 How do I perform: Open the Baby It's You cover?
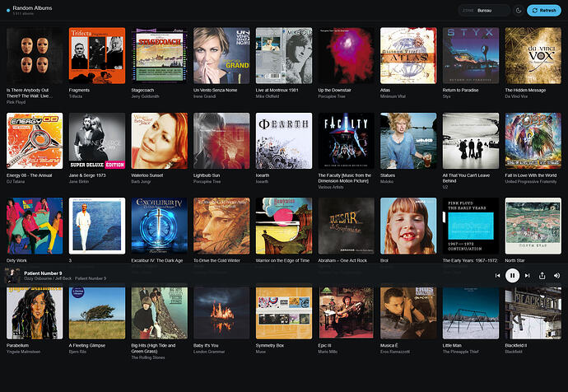tap(221, 313)
